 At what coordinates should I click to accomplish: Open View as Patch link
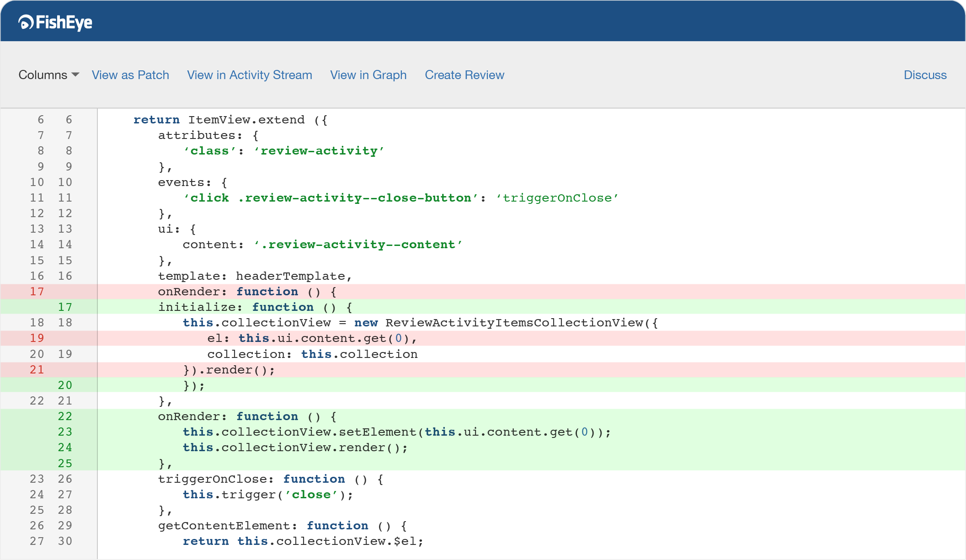tap(130, 75)
